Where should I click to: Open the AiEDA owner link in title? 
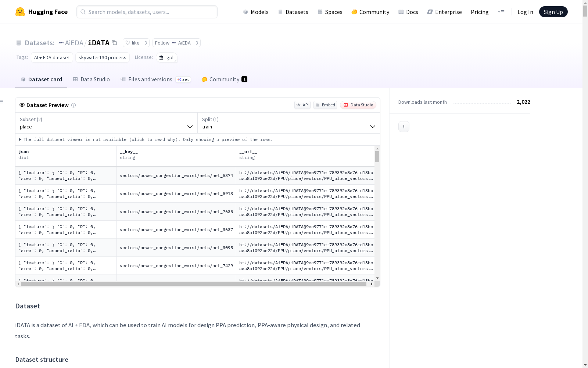point(74,43)
